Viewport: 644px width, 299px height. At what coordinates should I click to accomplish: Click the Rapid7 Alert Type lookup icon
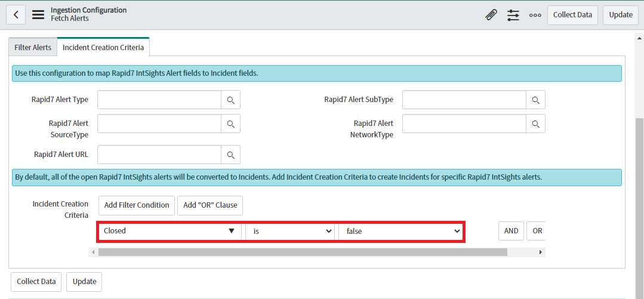pos(230,100)
